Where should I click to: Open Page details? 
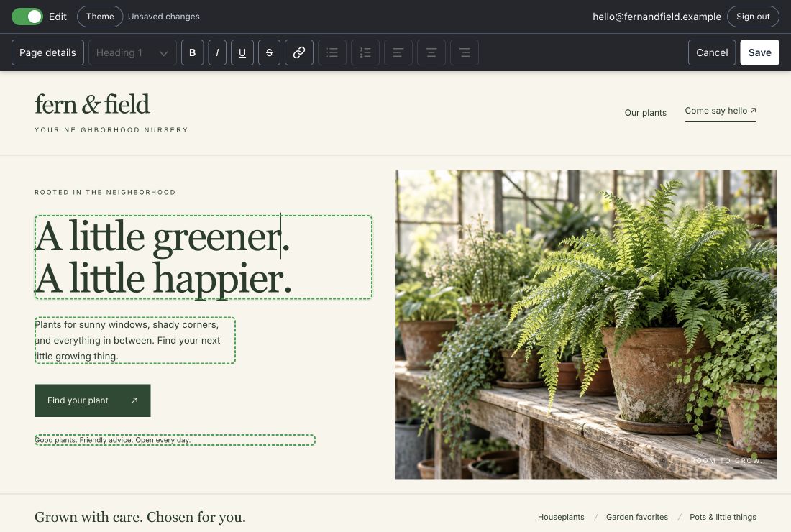[47, 52]
